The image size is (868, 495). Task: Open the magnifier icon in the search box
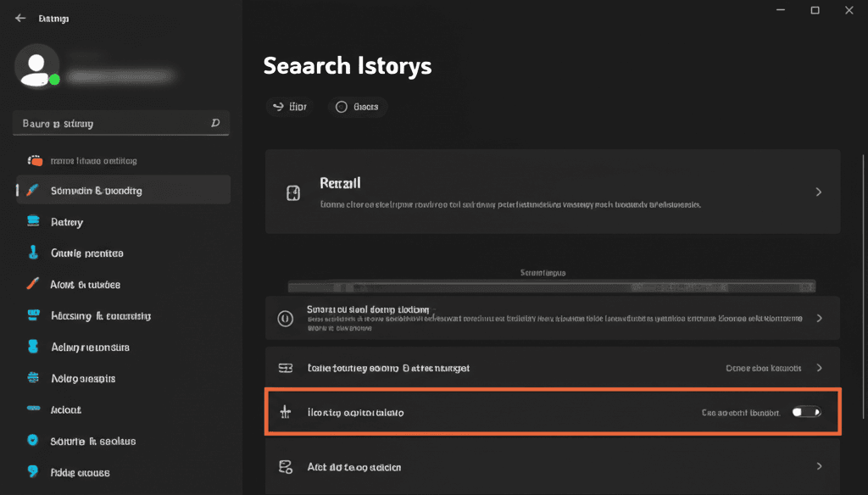(x=217, y=123)
